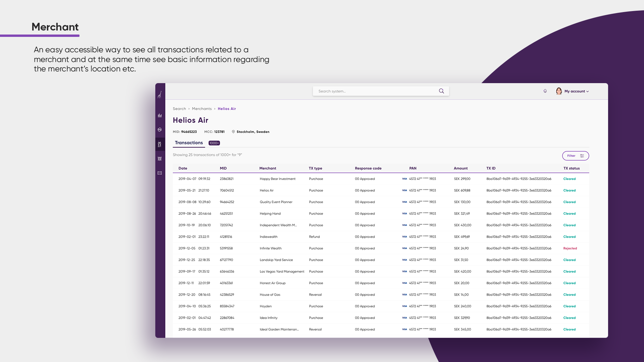
Task: Expand the My account dropdown
Action: tap(577, 91)
